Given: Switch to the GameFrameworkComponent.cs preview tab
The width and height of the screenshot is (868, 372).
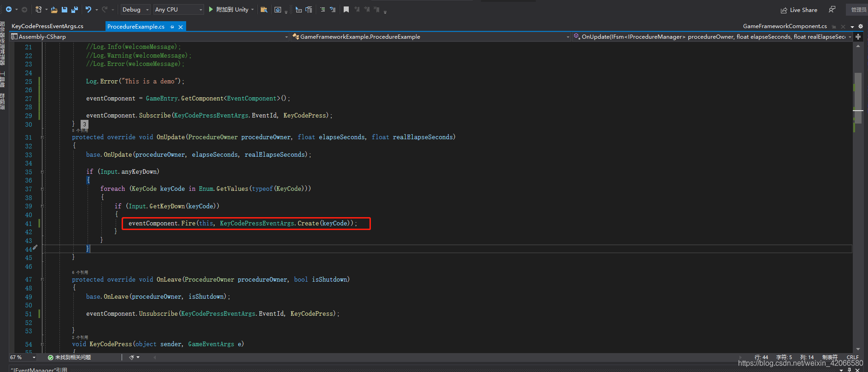Looking at the screenshot, I should (785, 26).
